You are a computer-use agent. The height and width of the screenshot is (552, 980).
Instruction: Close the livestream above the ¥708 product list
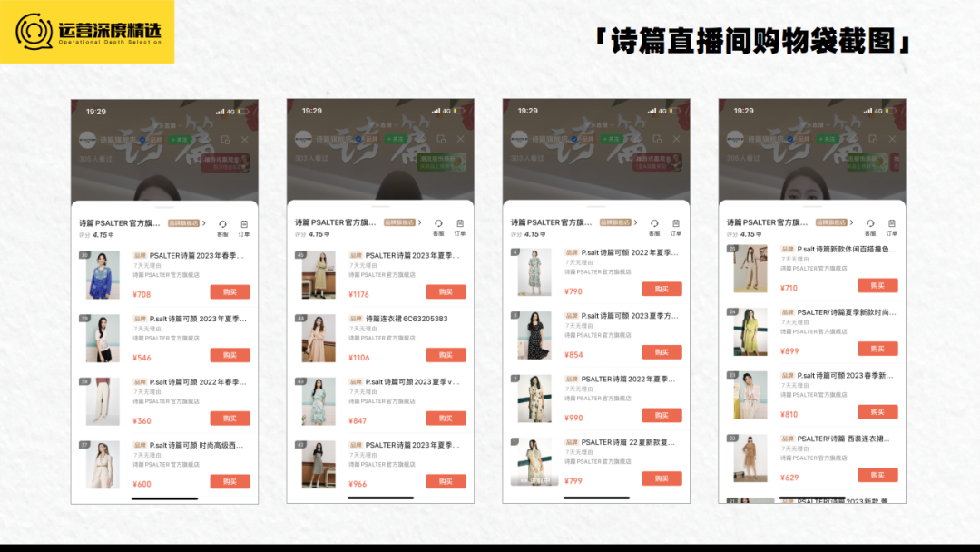point(245,139)
